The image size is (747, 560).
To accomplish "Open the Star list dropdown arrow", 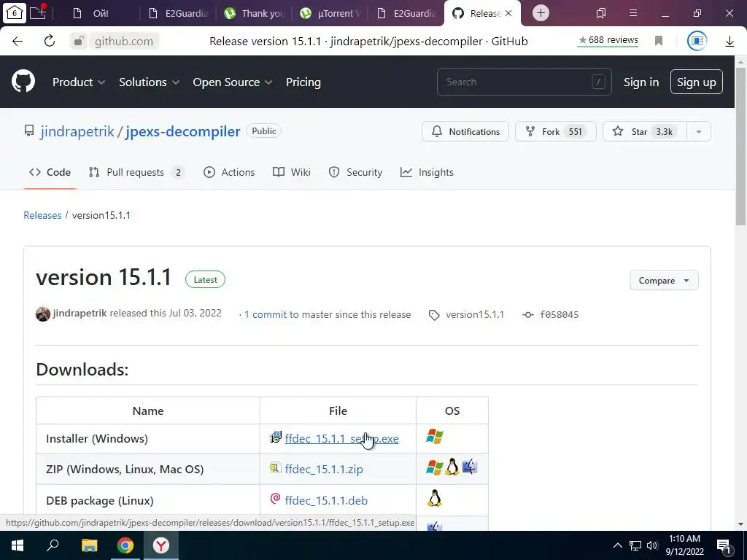I will (x=699, y=131).
